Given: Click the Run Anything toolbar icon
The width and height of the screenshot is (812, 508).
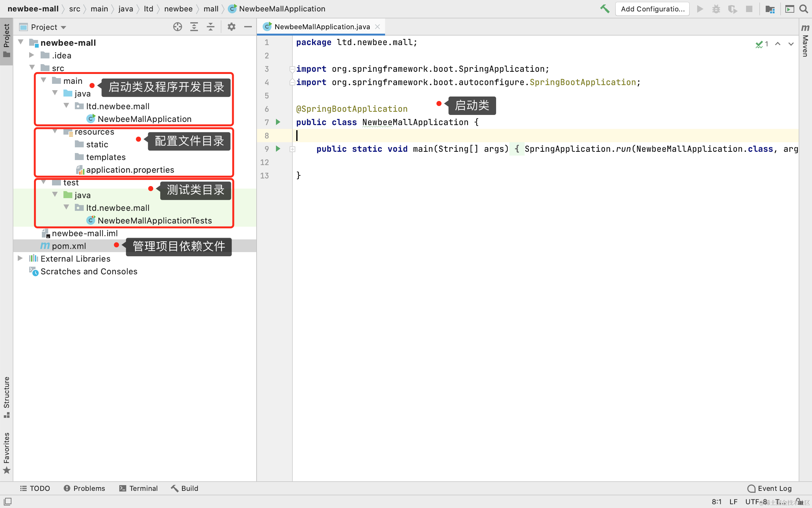Looking at the screenshot, I should pyautogui.click(x=789, y=9).
